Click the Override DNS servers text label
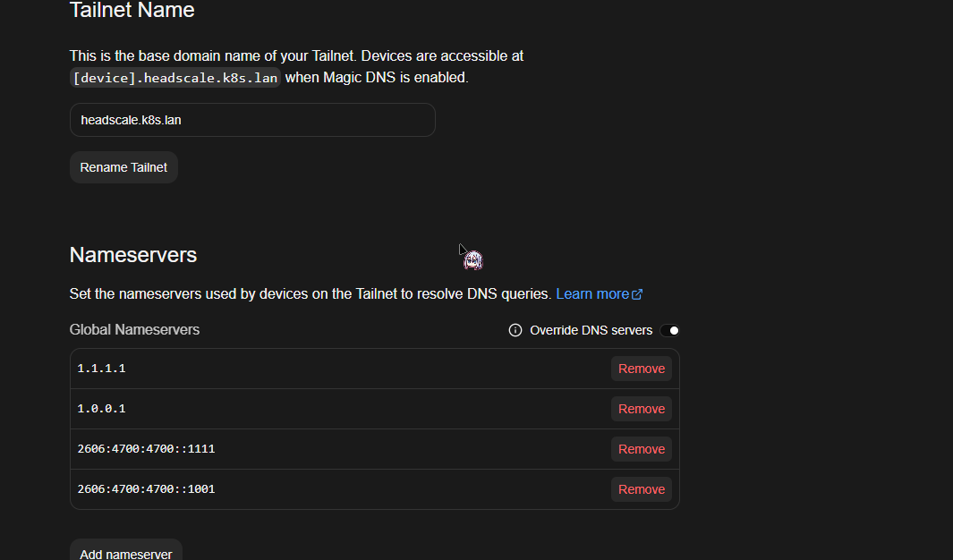 pos(591,330)
